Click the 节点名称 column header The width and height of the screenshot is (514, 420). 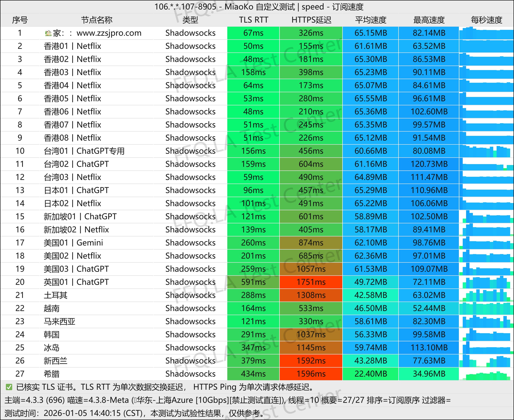click(96, 20)
